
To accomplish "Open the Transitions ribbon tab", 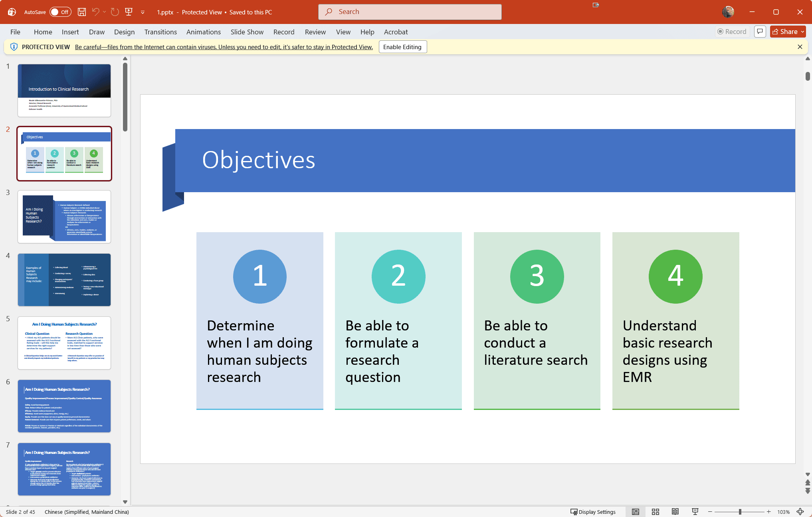I will click(160, 32).
